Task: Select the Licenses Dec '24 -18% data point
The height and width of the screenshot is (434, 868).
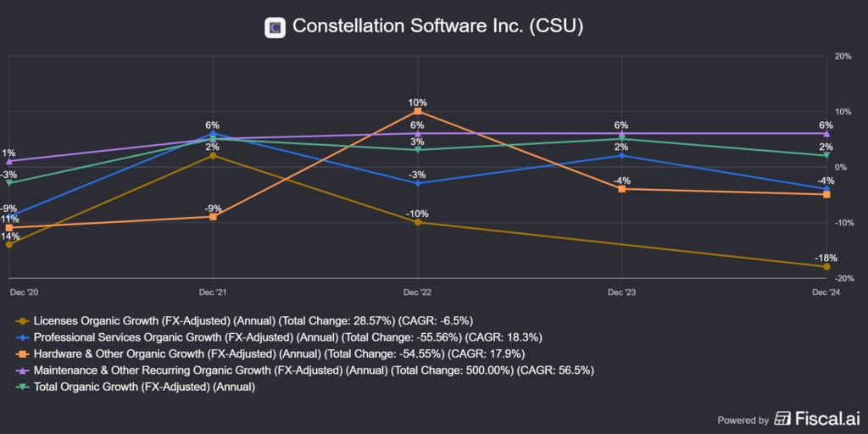Action: (x=826, y=267)
